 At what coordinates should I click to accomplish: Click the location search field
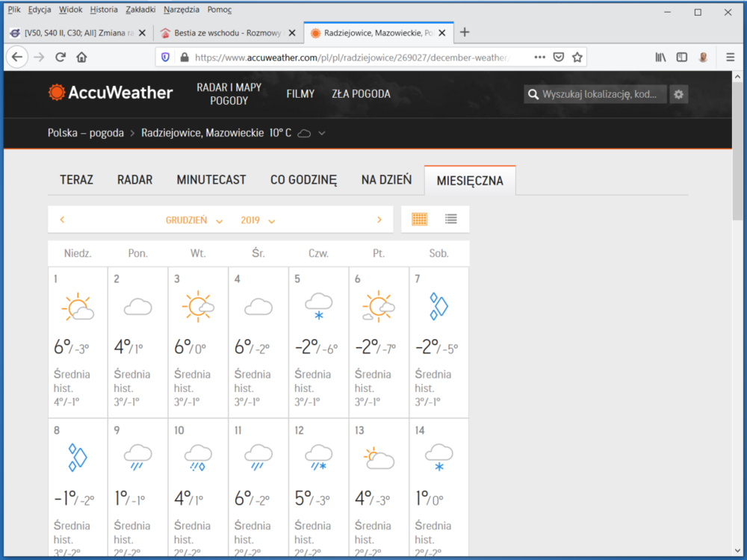(602, 94)
